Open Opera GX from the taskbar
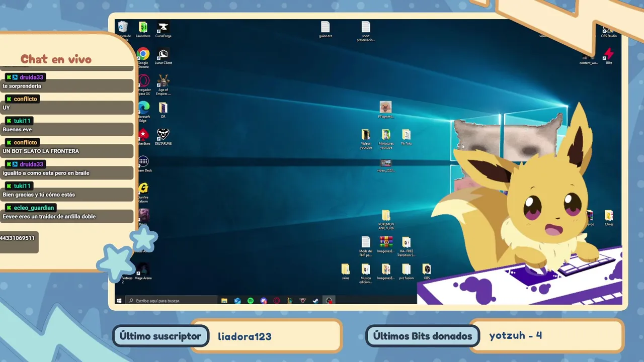Viewport: 644px width, 362px height. (277, 301)
